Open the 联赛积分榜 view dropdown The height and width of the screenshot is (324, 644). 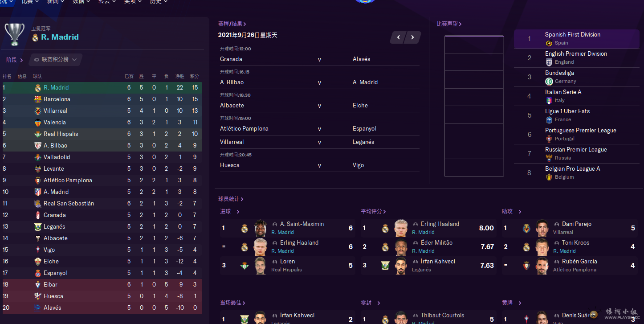tap(56, 60)
